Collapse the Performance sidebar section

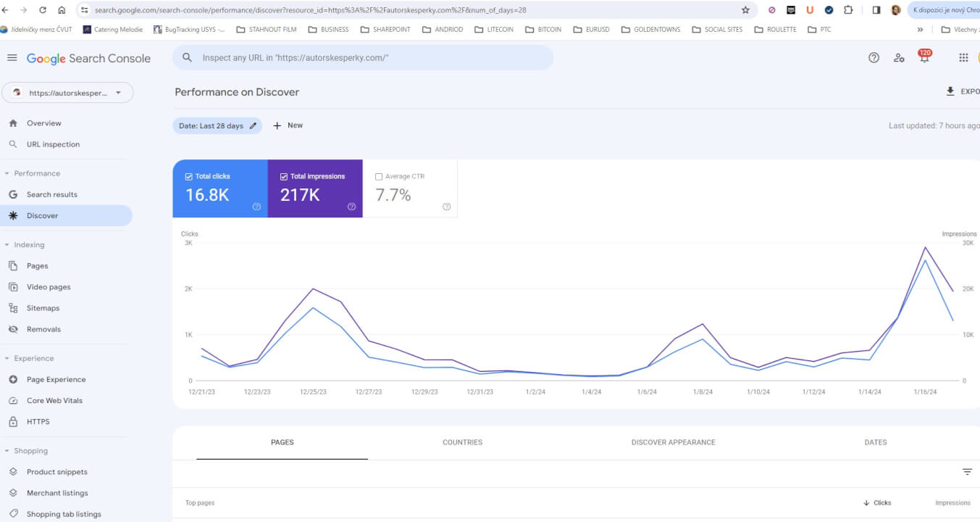tap(7, 173)
